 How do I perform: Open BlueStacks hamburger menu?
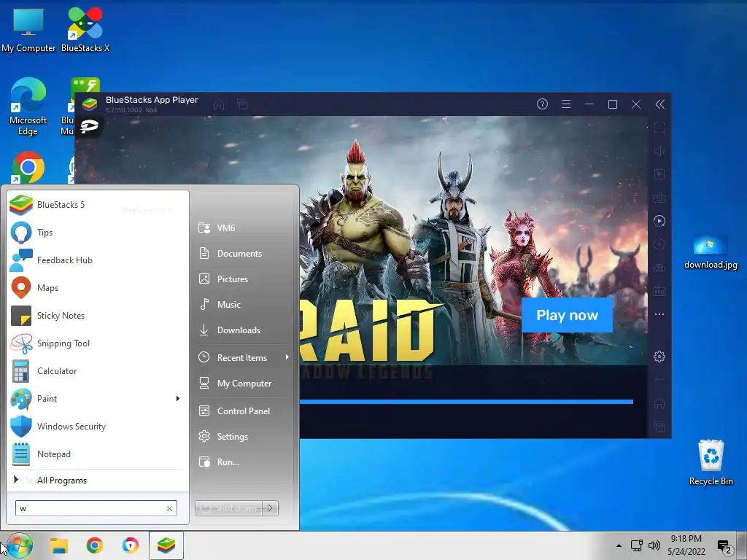coord(566,104)
